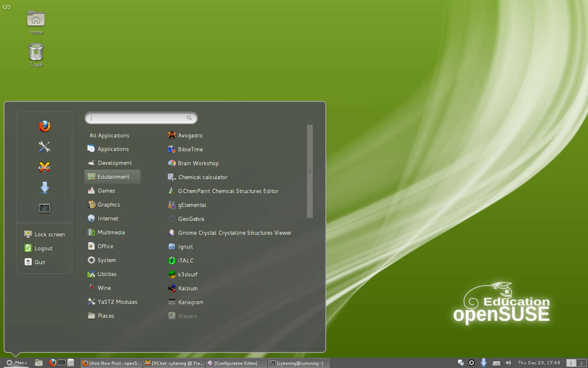Image resolution: width=588 pixels, height=368 pixels.
Task: Start Kanagram
Action: click(x=185, y=302)
